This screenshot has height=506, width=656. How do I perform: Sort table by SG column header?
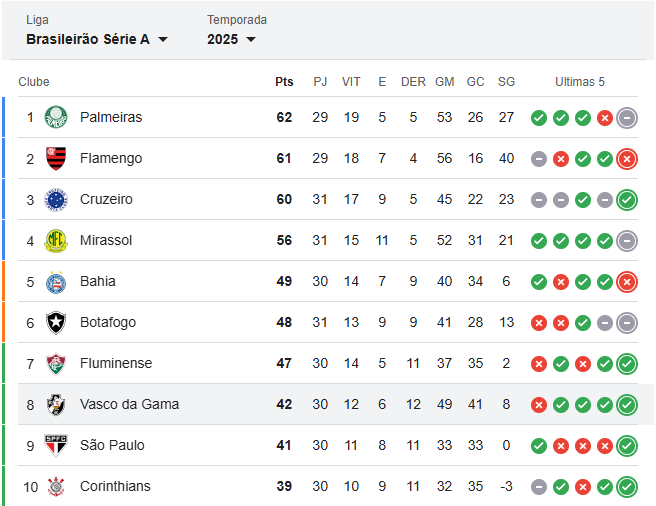pyautogui.click(x=506, y=82)
